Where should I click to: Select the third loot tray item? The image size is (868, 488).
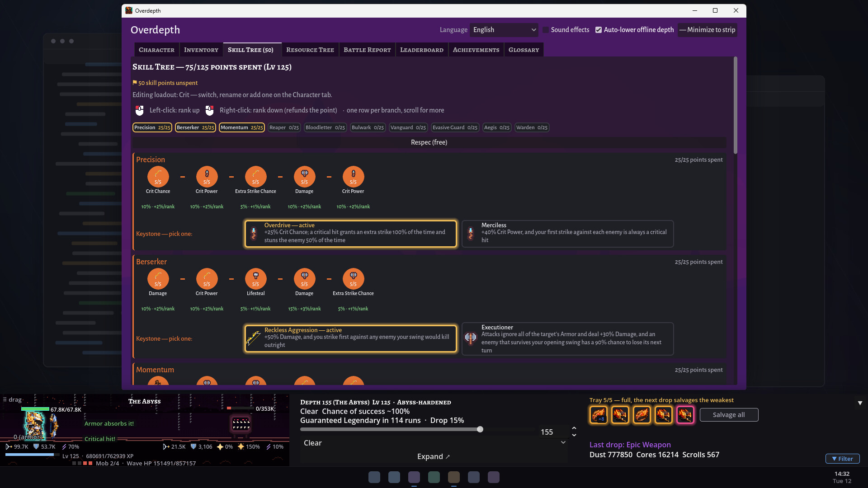pos(642,415)
